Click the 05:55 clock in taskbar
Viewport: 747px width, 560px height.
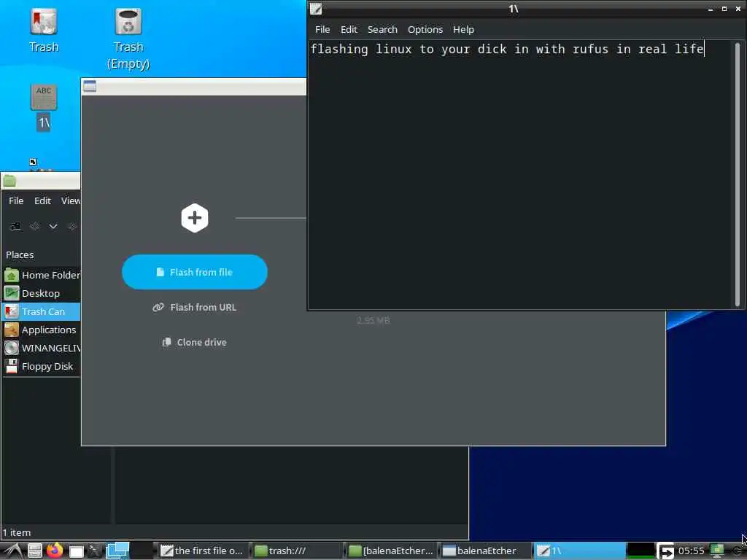(692, 551)
